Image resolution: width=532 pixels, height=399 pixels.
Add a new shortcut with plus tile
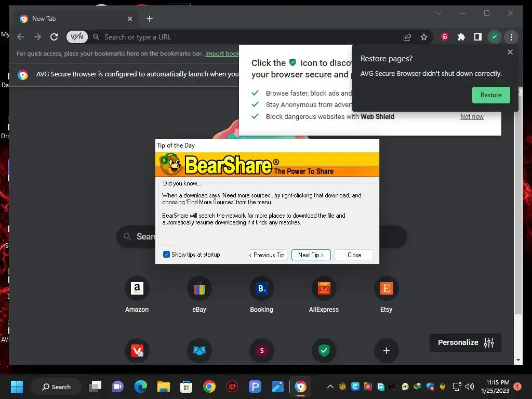[x=387, y=351]
